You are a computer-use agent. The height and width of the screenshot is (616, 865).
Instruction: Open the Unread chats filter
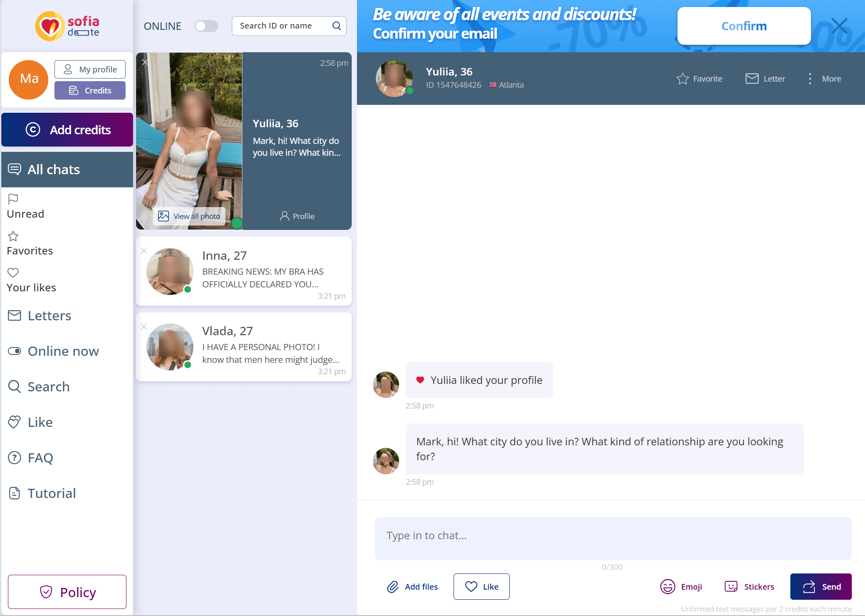coord(25,206)
